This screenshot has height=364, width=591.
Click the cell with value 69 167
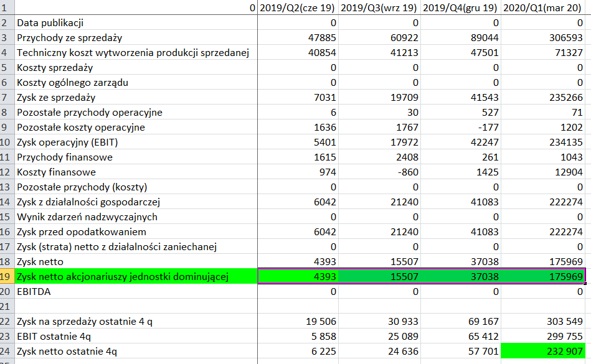(x=462, y=322)
